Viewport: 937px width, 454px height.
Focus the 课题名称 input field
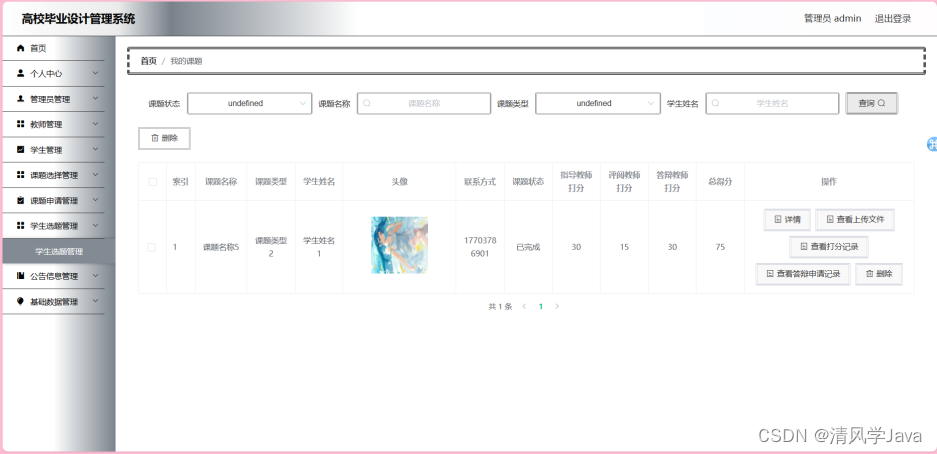[x=424, y=103]
